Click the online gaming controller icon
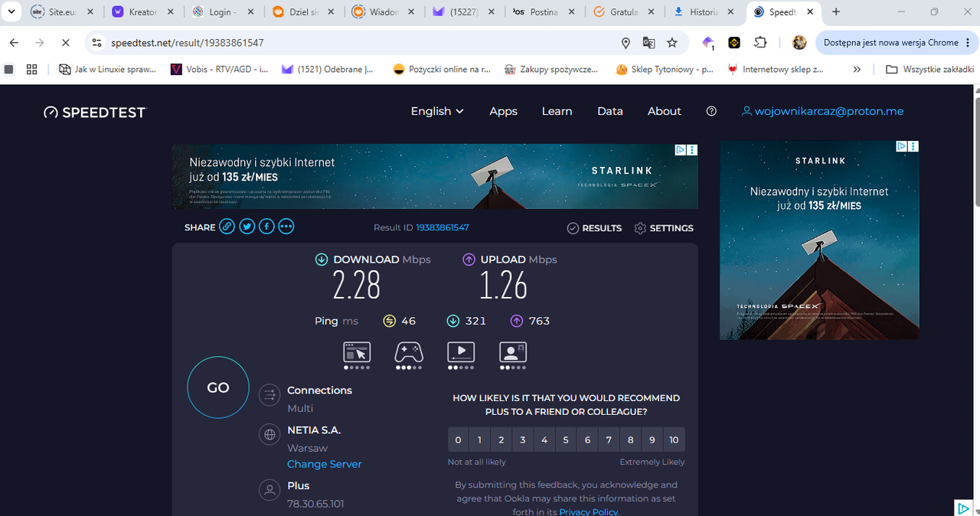This screenshot has width=980, height=516. point(409,352)
